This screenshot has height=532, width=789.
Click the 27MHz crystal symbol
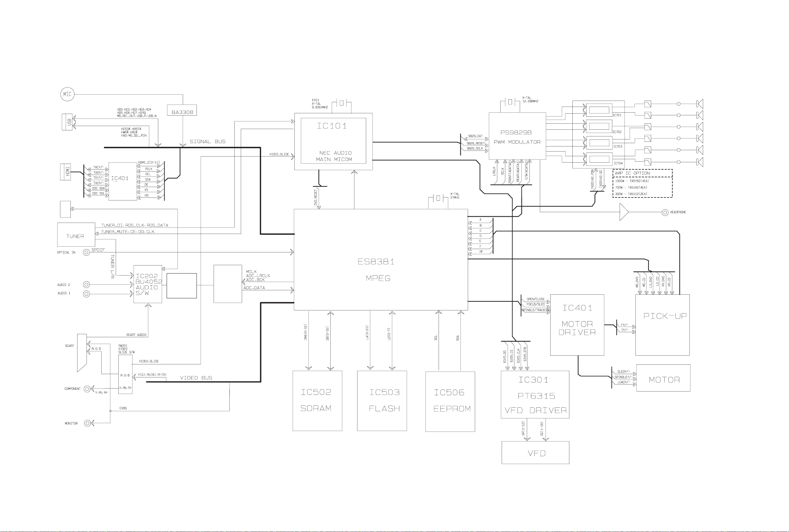point(438,198)
